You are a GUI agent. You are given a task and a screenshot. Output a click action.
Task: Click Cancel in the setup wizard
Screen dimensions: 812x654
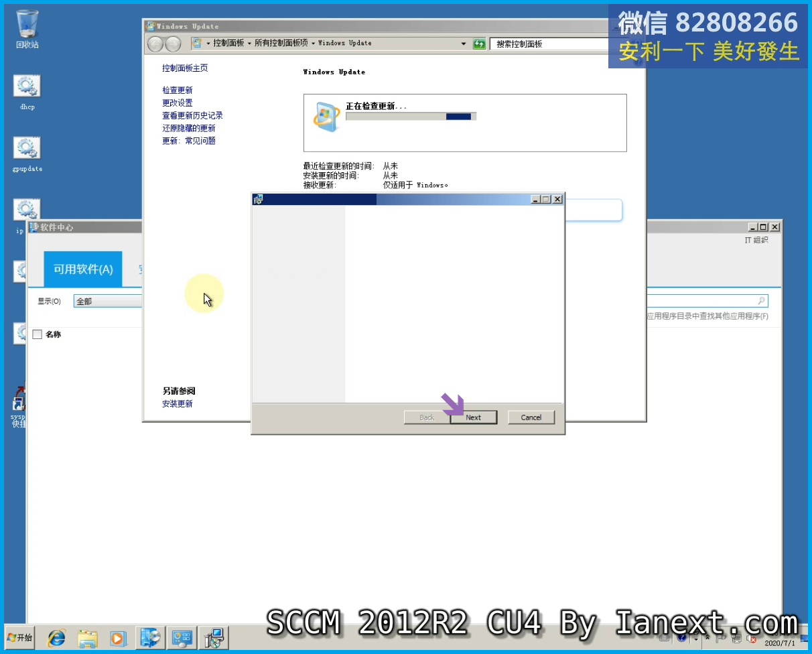coord(531,417)
